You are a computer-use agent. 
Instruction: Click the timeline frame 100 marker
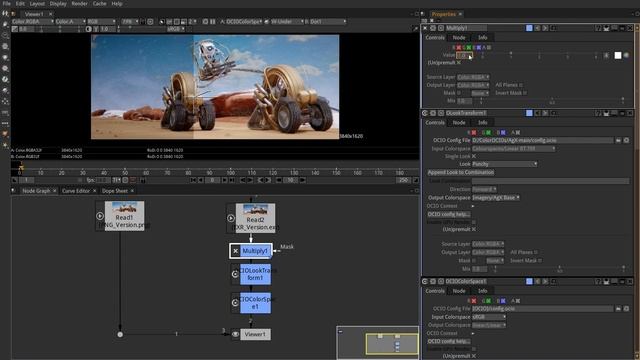coord(231,173)
